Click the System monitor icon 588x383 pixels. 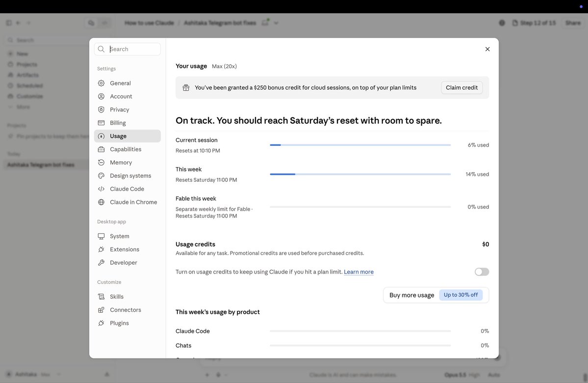tap(101, 236)
